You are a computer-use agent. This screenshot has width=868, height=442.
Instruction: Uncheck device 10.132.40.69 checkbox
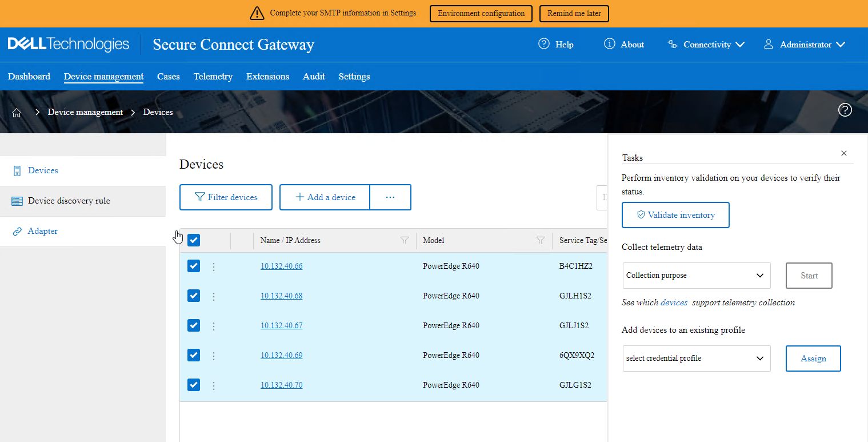(x=194, y=355)
